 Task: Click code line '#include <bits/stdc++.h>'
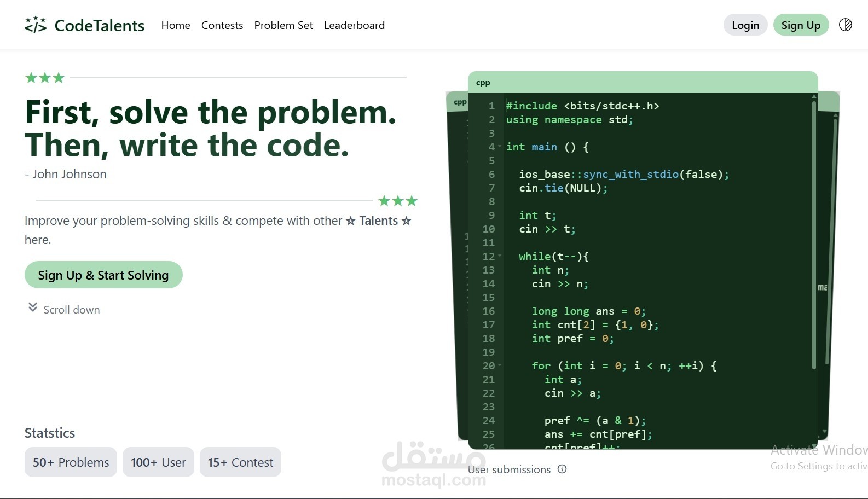(582, 106)
